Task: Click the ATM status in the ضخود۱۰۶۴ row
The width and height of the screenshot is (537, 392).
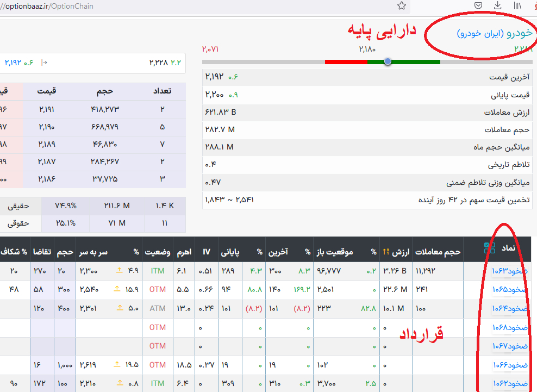Action: pos(158,308)
